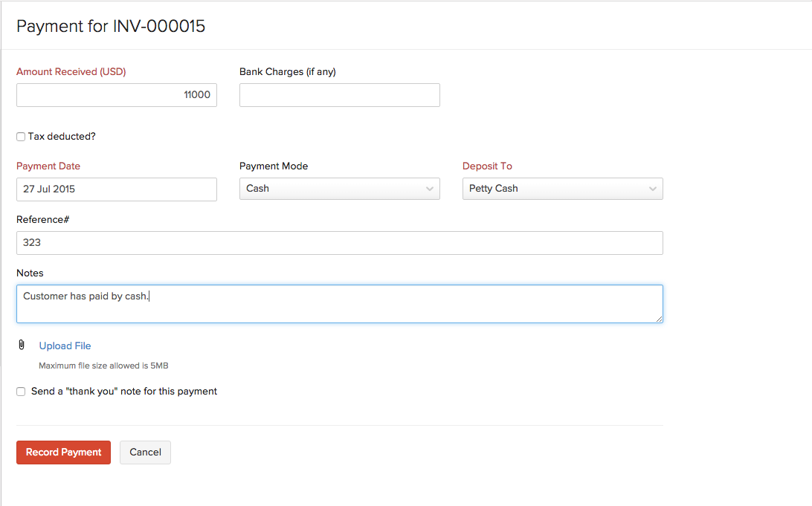Toggle Tax deducted off after enabling
The height and width of the screenshot is (506, 812).
click(20, 136)
